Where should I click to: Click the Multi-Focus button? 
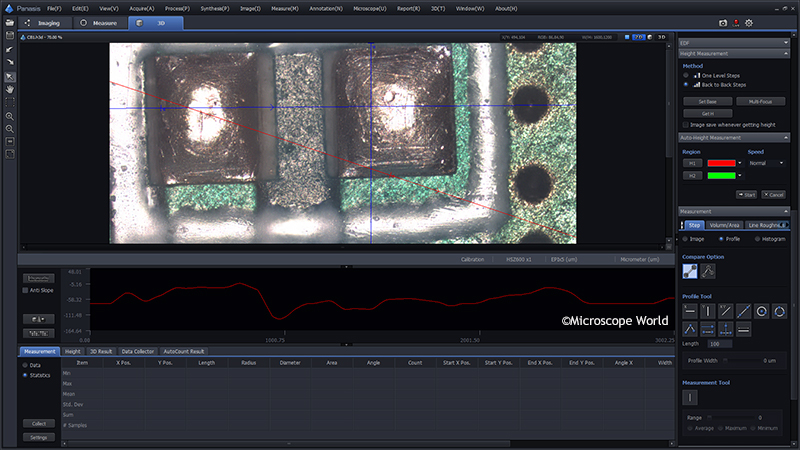(x=760, y=102)
